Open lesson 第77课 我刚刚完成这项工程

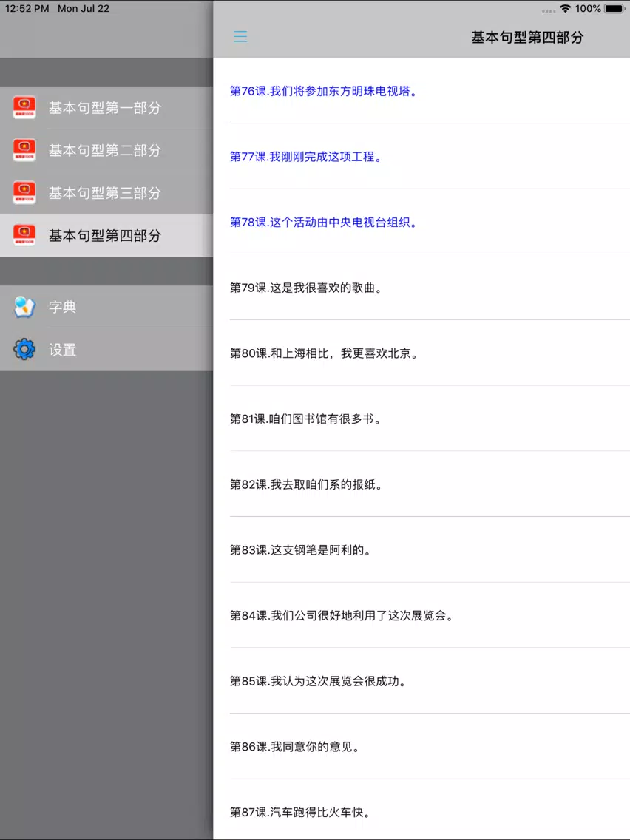click(x=421, y=157)
